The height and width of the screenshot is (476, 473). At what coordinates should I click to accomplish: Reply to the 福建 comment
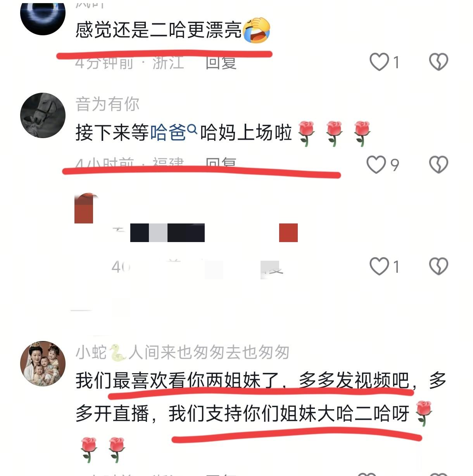click(221, 163)
